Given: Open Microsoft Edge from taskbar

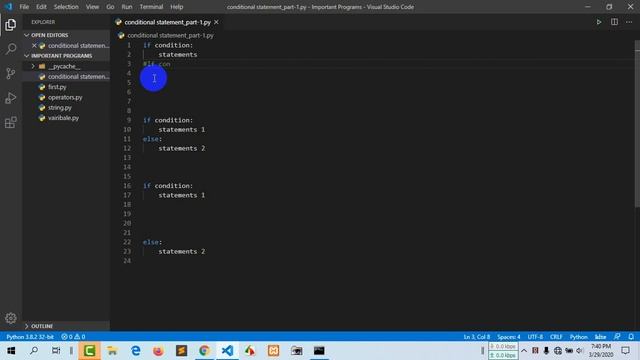Looking at the screenshot, I should pos(136,351).
